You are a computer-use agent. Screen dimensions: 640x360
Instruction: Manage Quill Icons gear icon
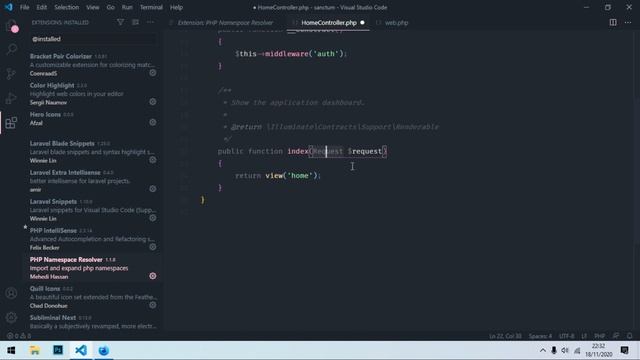click(153, 305)
